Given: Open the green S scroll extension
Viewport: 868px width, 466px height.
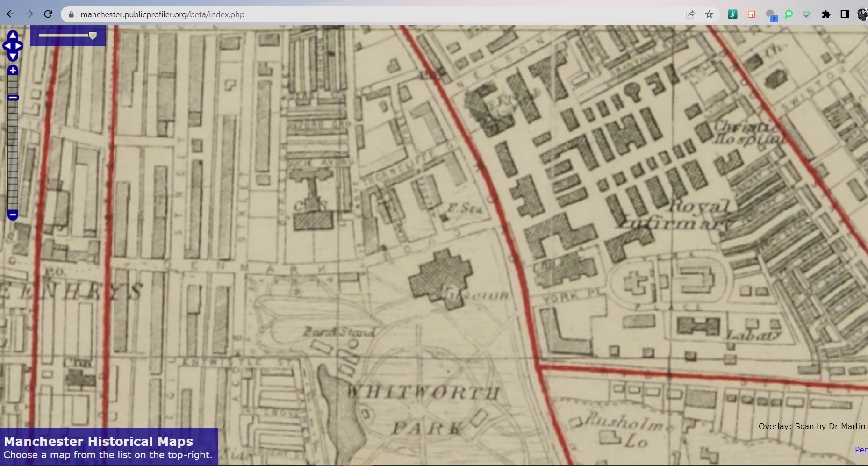Looking at the screenshot, I should [732, 14].
